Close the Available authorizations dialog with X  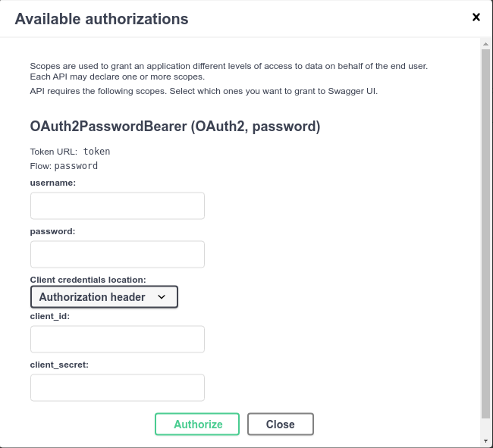coord(476,17)
